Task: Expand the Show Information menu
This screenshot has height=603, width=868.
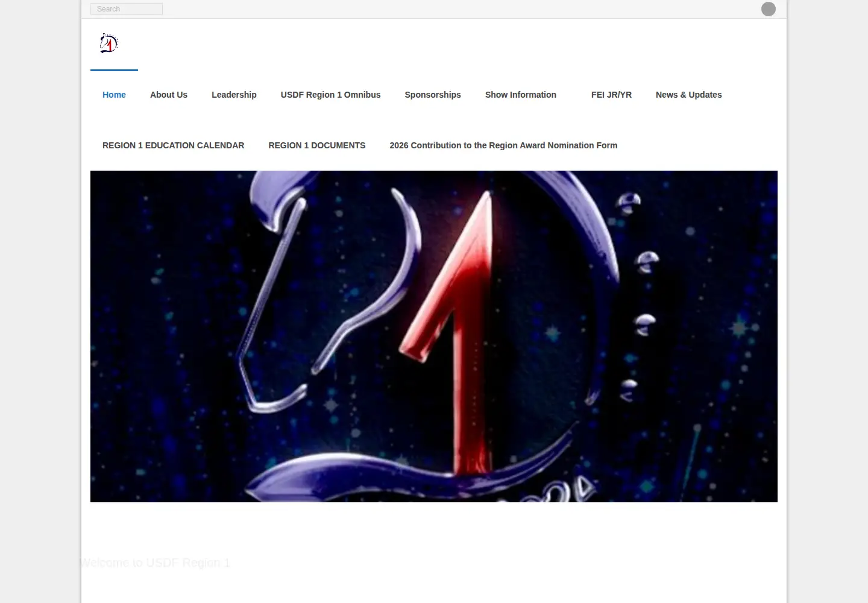Action: tap(521, 95)
